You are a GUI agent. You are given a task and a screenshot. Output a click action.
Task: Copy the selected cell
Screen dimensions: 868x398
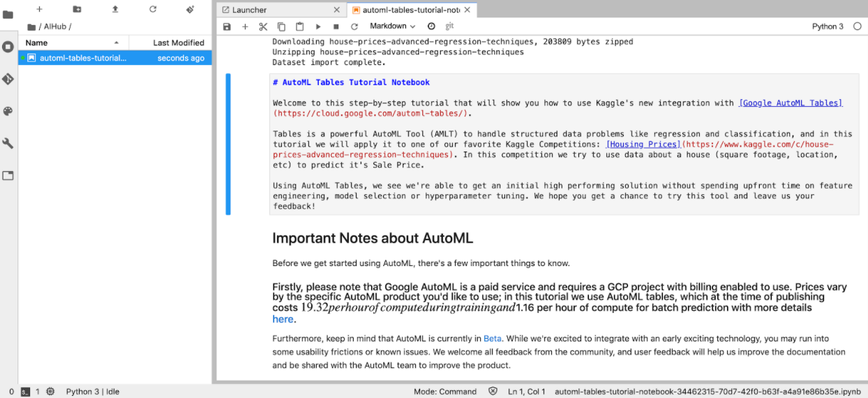coord(281,27)
